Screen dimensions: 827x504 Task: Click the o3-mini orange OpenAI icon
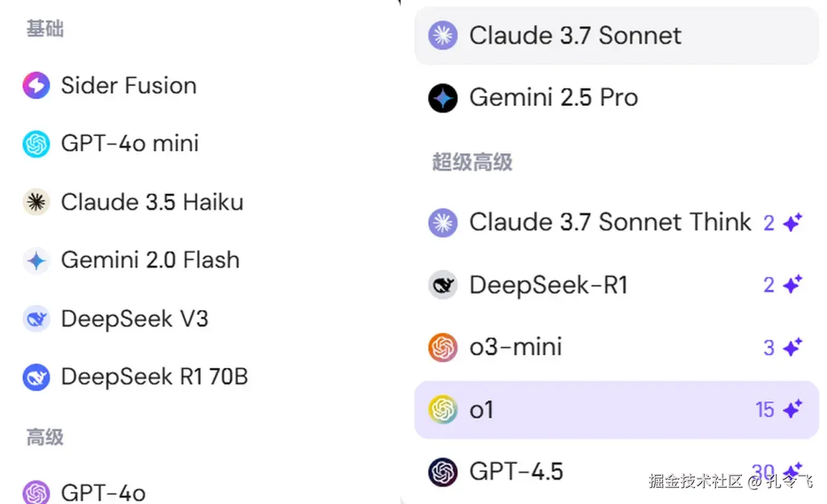click(x=442, y=347)
